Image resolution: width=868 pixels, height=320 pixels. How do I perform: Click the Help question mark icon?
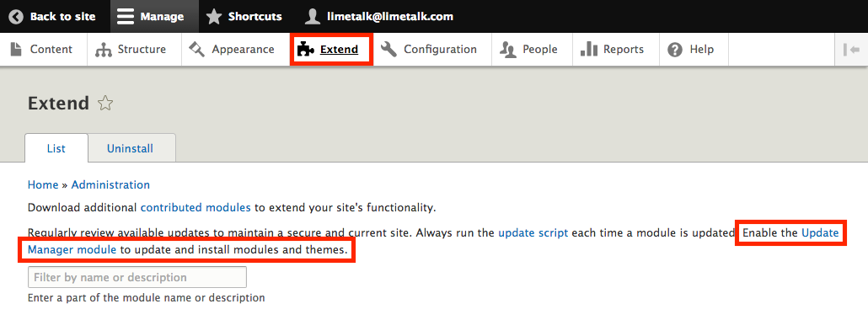(x=675, y=50)
